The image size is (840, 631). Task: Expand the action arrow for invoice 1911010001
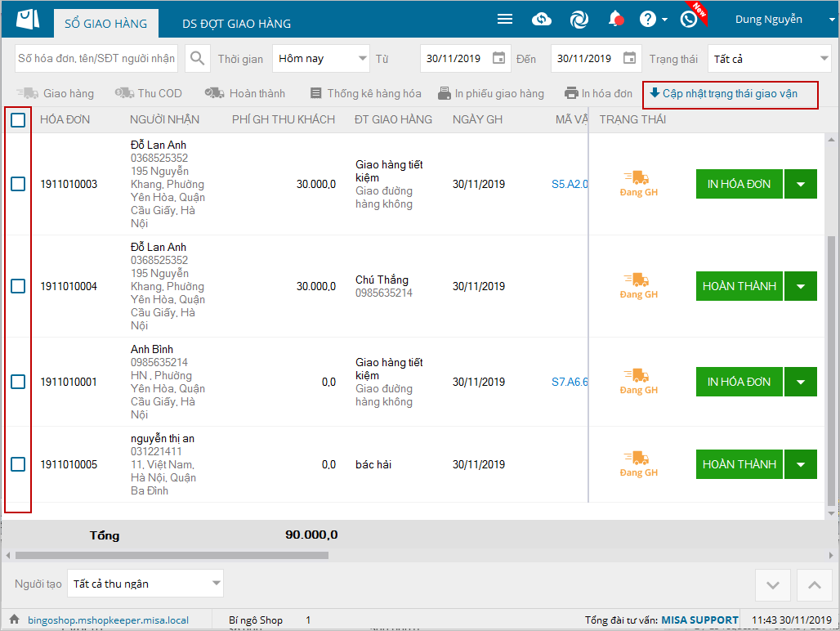[x=801, y=382]
